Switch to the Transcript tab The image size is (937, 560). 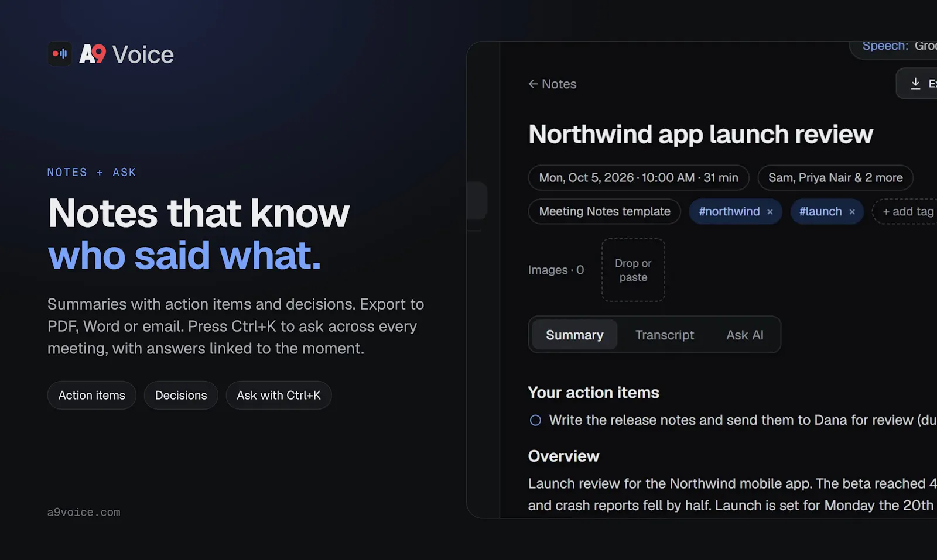(665, 335)
